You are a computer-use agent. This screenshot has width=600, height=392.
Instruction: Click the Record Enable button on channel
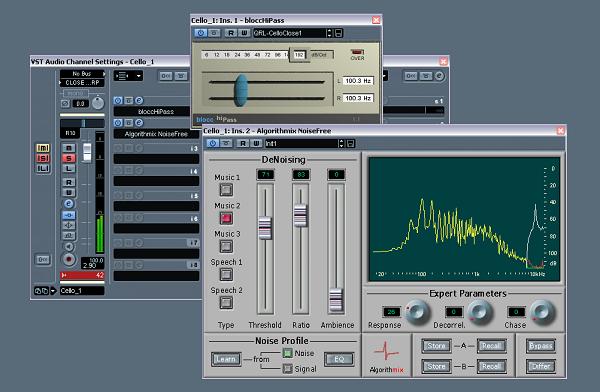pyautogui.click(x=68, y=260)
